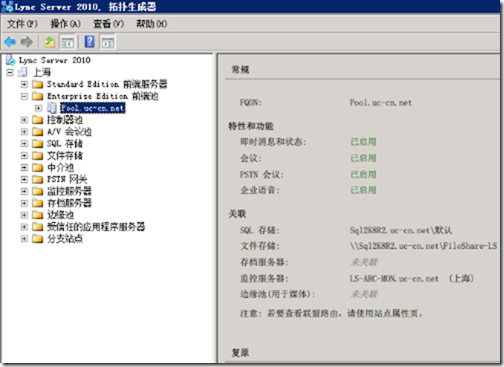
Task: Expand the 受信任的应用程序服务器 node
Action: point(24,227)
